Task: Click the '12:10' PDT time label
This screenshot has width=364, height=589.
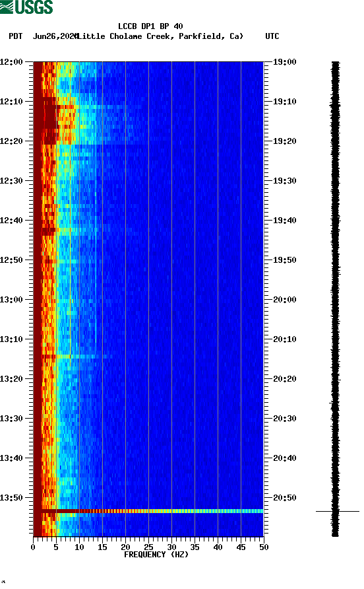Action: tap(11, 102)
